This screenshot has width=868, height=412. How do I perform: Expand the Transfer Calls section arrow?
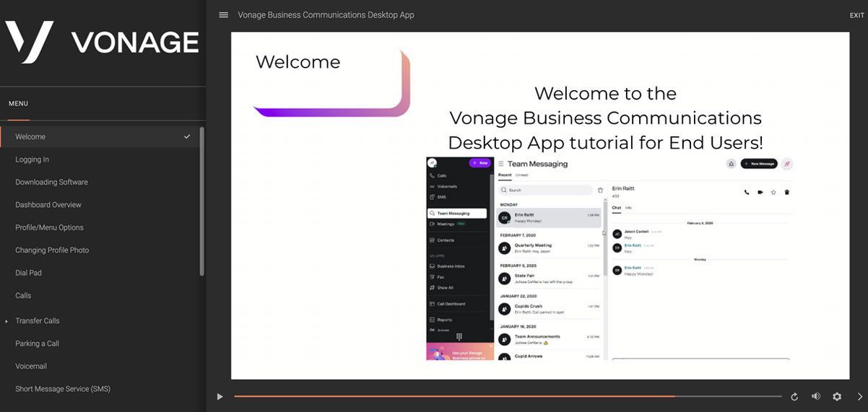tap(6, 321)
